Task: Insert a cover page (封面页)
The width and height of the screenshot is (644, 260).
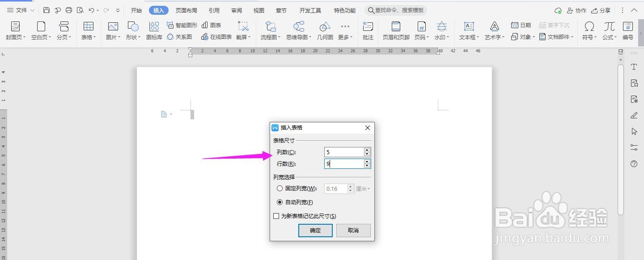Action: pos(16,31)
